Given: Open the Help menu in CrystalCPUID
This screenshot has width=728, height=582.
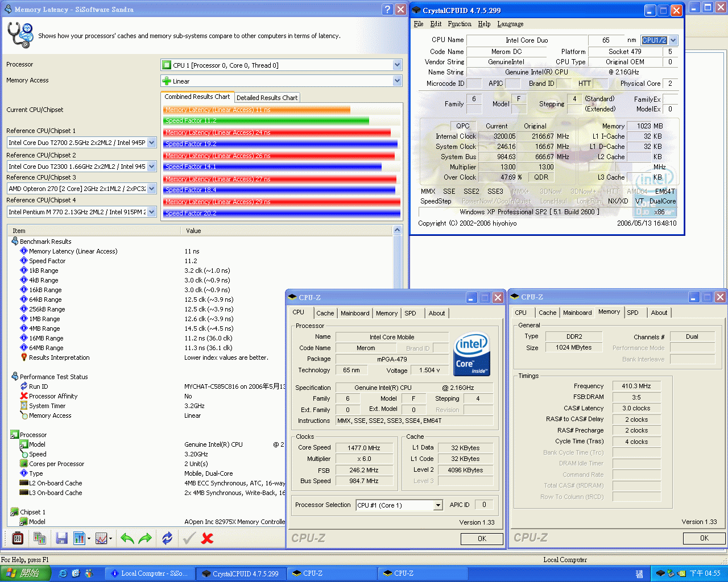Looking at the screenshot, I should click(484, 24).
